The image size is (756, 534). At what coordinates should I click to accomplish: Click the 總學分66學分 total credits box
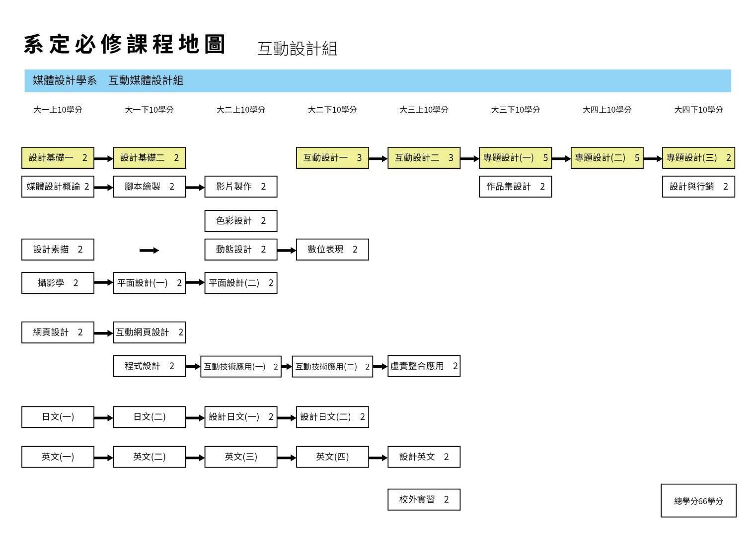click(x=698, y=501)
